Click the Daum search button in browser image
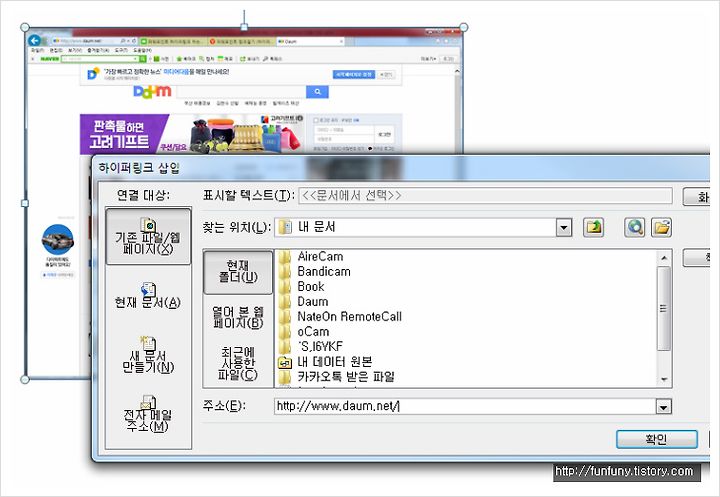 317,92
